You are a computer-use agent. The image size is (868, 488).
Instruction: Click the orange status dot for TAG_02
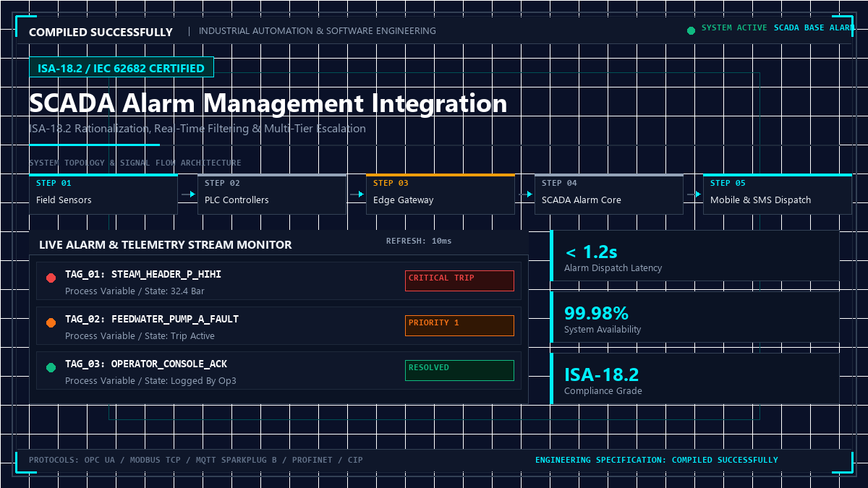pos(51,323)
